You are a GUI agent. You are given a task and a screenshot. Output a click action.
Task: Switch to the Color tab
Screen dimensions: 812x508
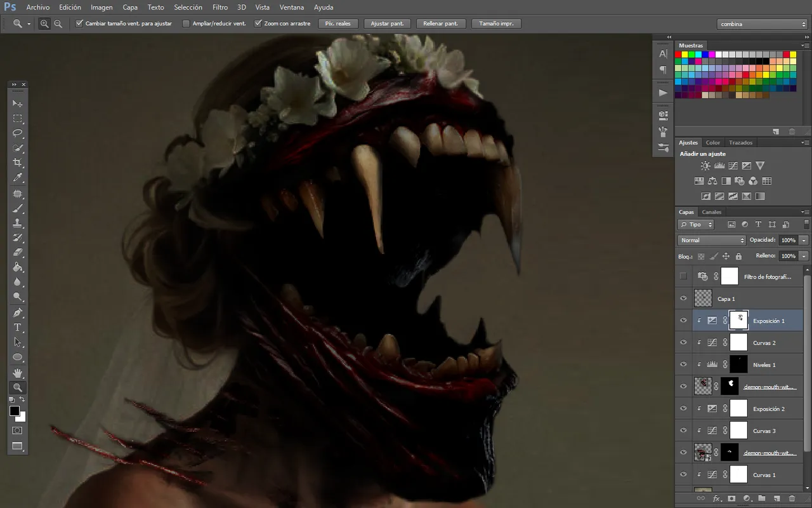click(x=713, y=143)
